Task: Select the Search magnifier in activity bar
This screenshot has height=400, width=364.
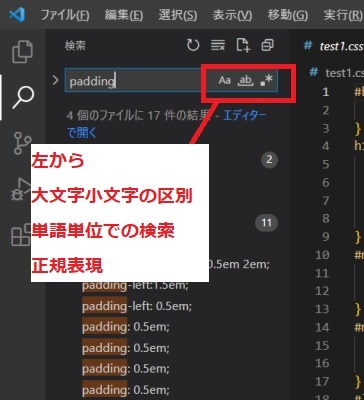Action: (23, 97)
